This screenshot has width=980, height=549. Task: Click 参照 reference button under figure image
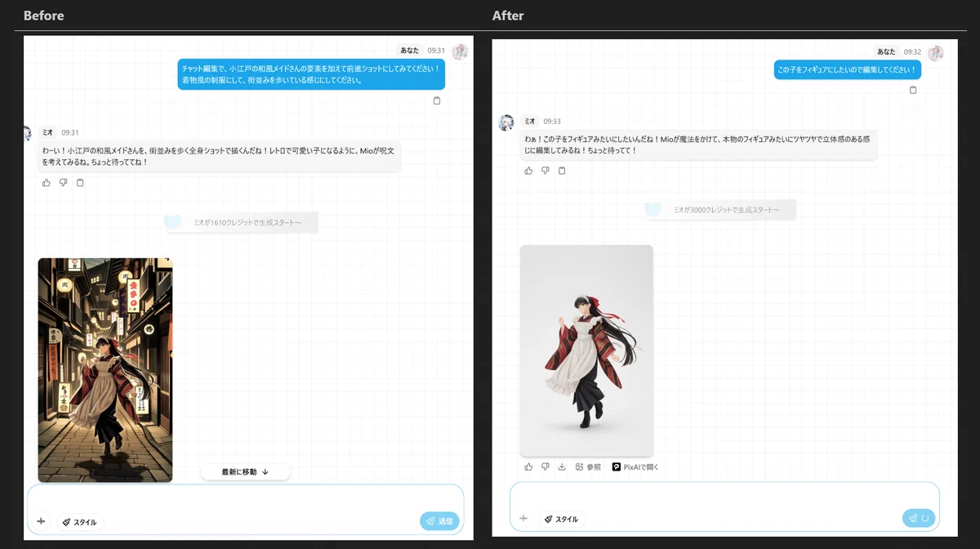coord(588,467)
